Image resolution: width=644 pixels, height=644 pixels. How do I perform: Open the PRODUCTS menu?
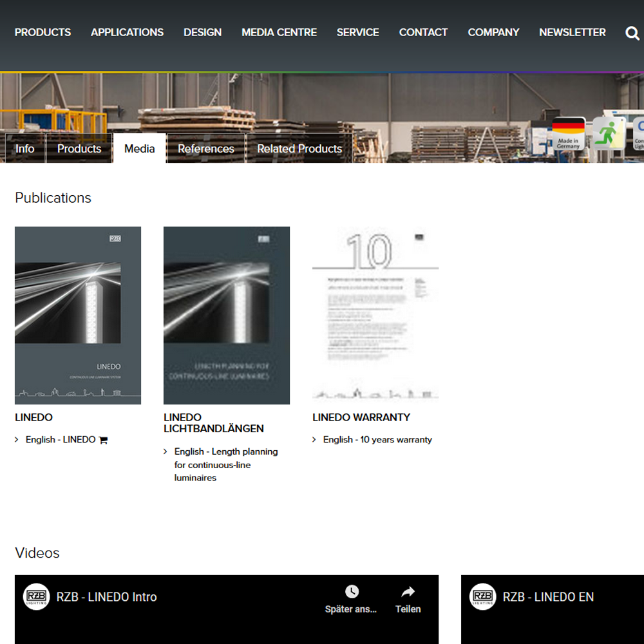tap(43, 32)
